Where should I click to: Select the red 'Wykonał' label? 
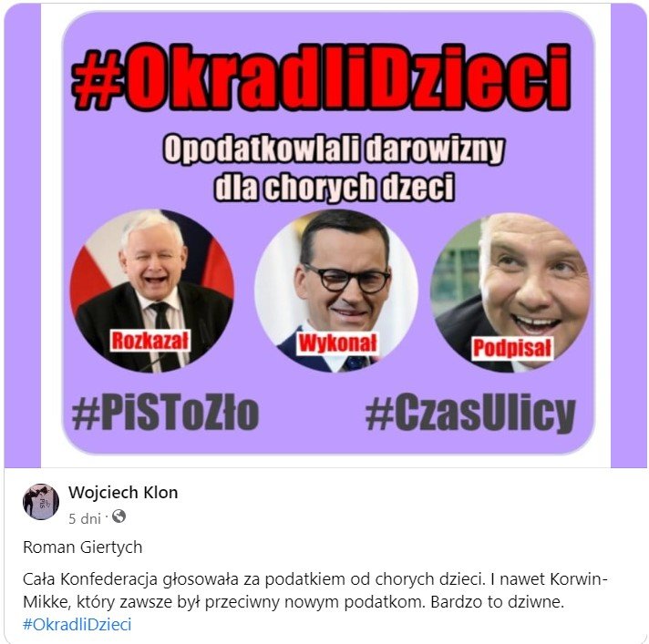coord(338,343)
